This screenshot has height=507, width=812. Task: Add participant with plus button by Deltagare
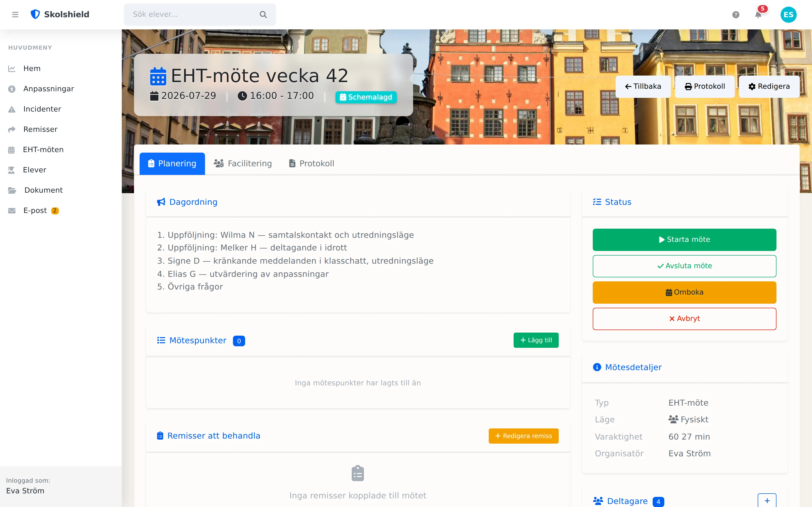pos(767,501)
